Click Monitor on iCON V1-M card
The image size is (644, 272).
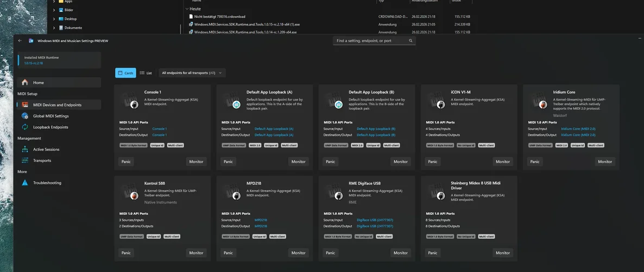point(503,162)
